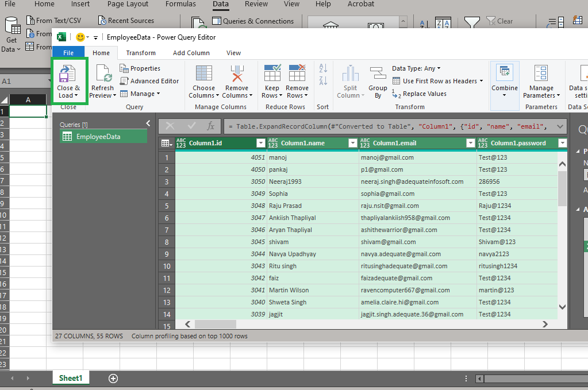Expand the formula bar

[x=560, y=126]
